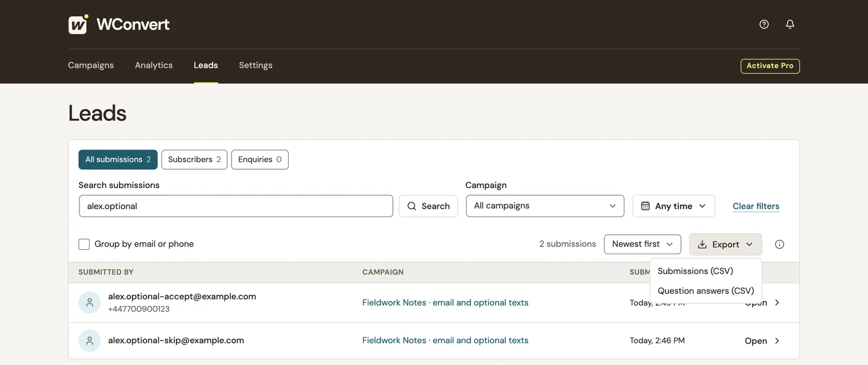Image resolution: width=868 pixels, height=365 pixels.
Task: Click the Search button
Action: (428, 206)
